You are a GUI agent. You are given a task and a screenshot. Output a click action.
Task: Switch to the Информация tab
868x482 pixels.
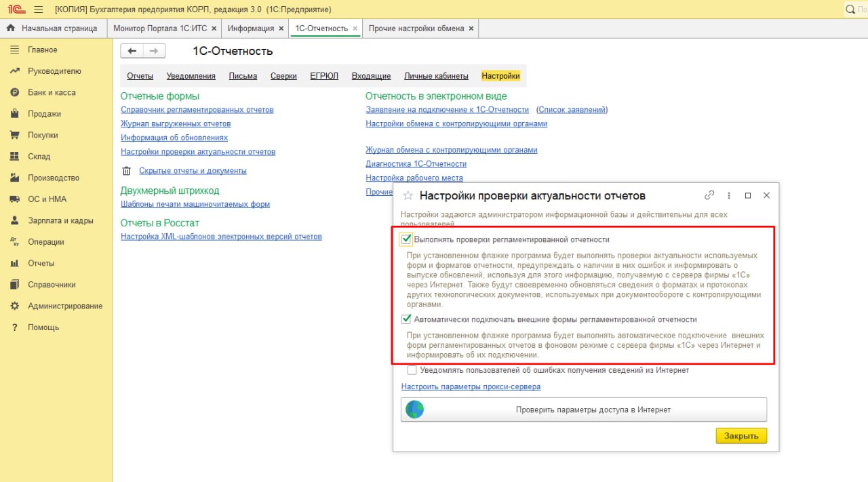pyautogui.click(x=251, y=28)
